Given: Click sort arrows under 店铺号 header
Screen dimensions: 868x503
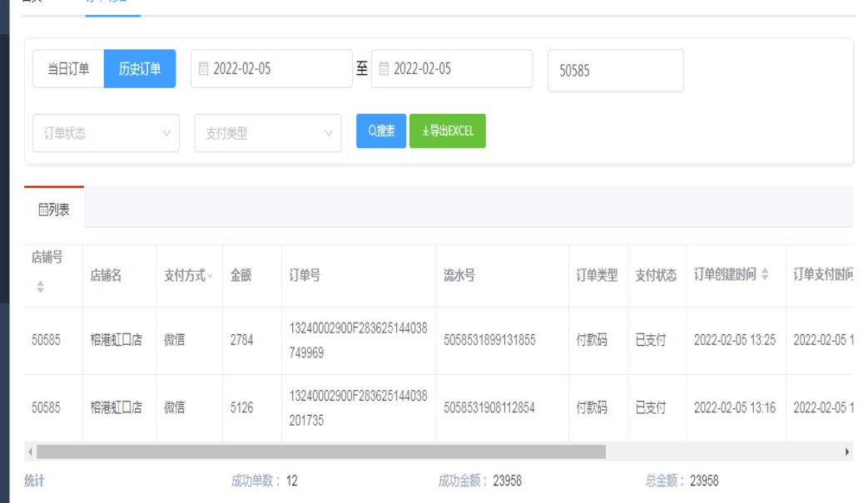Looking at the screenshot, I should (40, 287).
